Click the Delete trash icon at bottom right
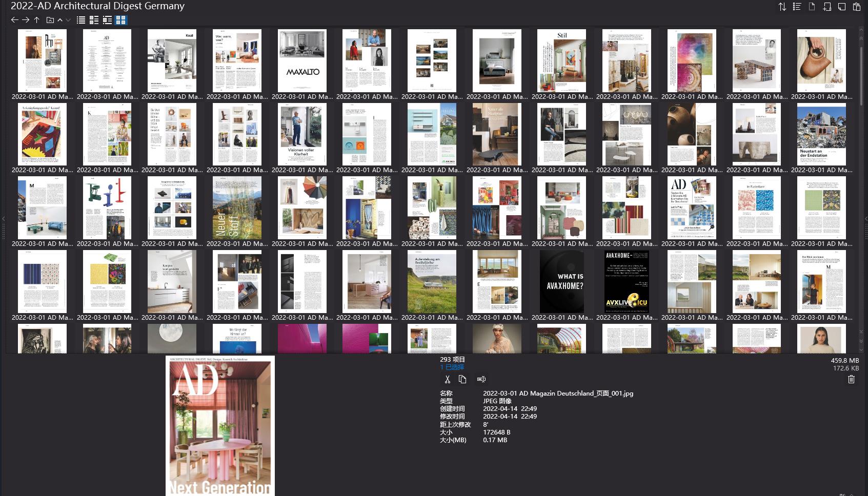 (x=851, y=379)
